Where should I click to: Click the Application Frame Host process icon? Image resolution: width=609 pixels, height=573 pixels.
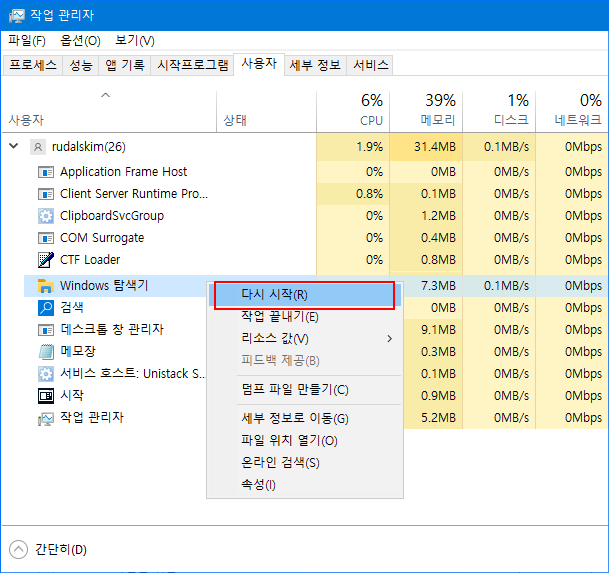point(46,172)
